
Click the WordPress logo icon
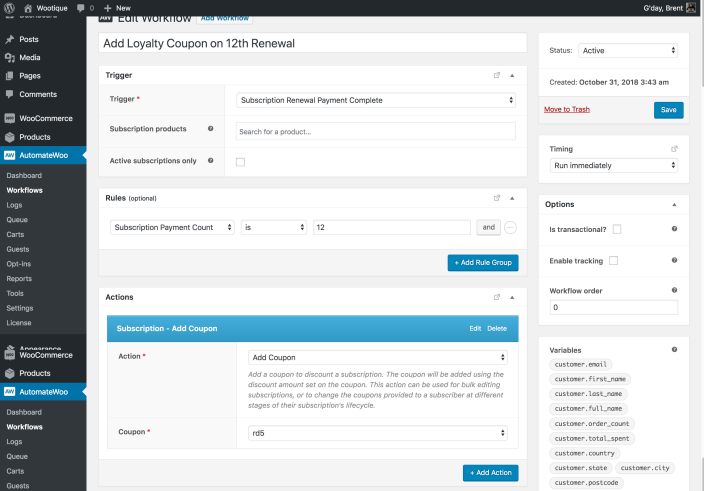10,8
